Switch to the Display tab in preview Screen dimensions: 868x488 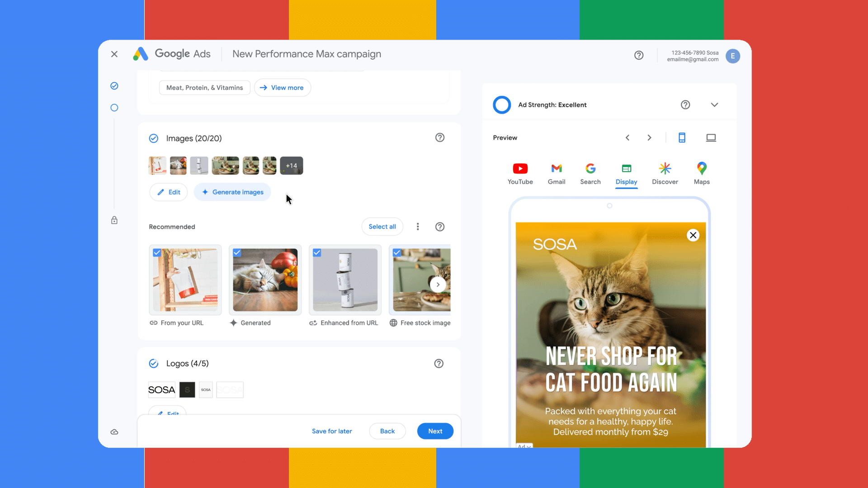[x=626, y=174]
